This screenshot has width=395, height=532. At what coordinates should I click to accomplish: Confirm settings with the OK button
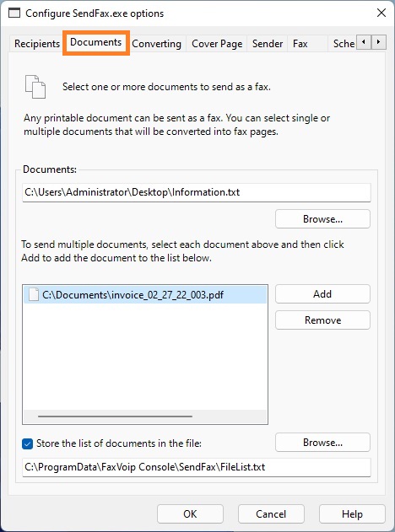(x=190, y=514)
